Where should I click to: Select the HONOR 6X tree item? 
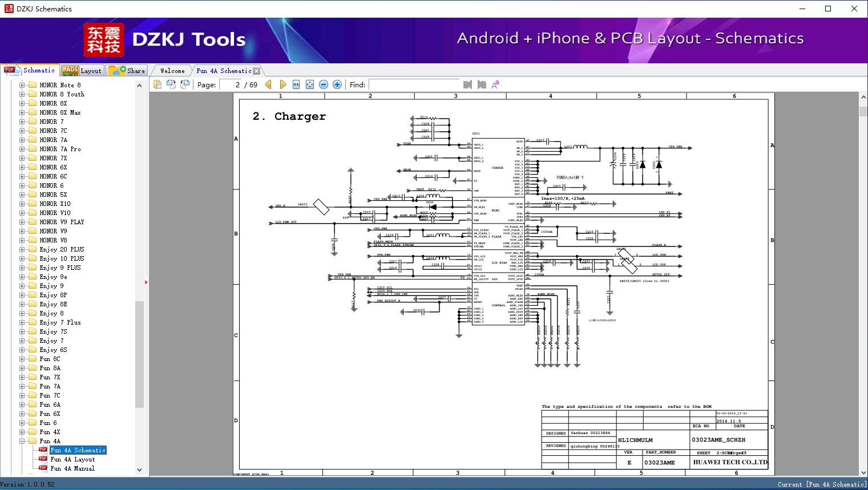[53, 167]
